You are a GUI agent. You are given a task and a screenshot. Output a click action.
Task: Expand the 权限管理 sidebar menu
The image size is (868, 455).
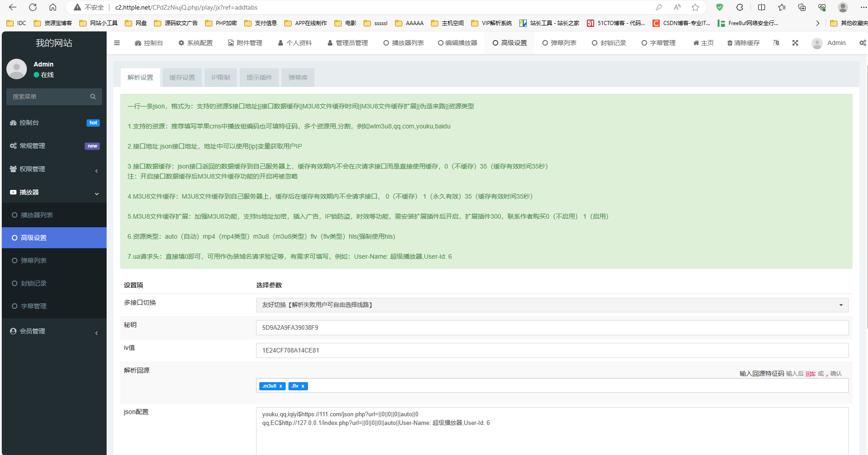point(54,169)
